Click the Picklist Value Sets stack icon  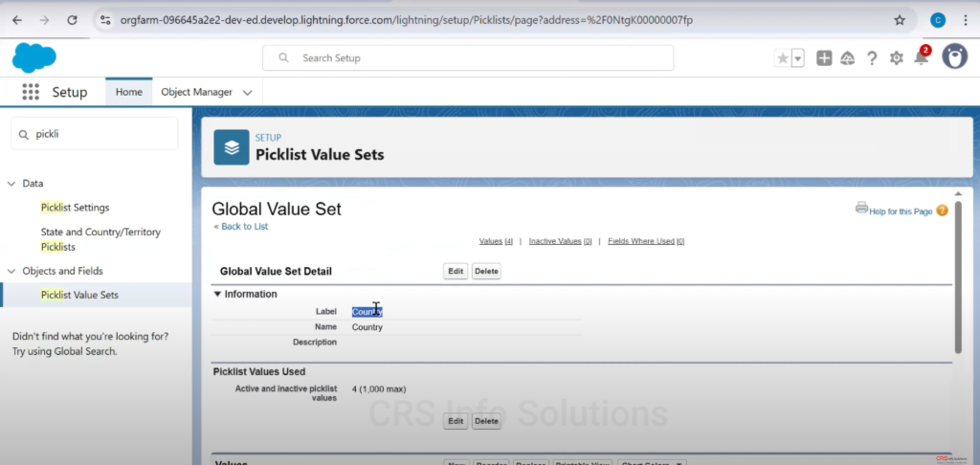pyautogui.click(x=232, y=147)
